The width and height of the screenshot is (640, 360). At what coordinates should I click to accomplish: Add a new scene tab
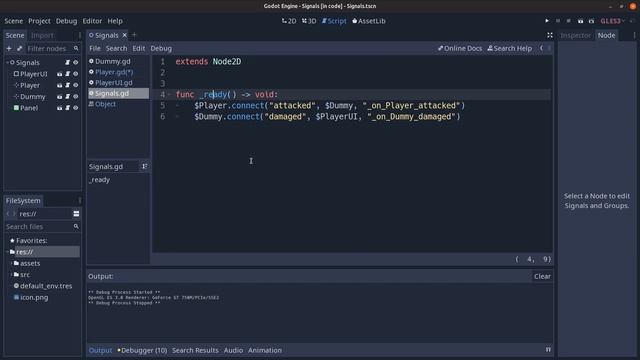(134, 35)
